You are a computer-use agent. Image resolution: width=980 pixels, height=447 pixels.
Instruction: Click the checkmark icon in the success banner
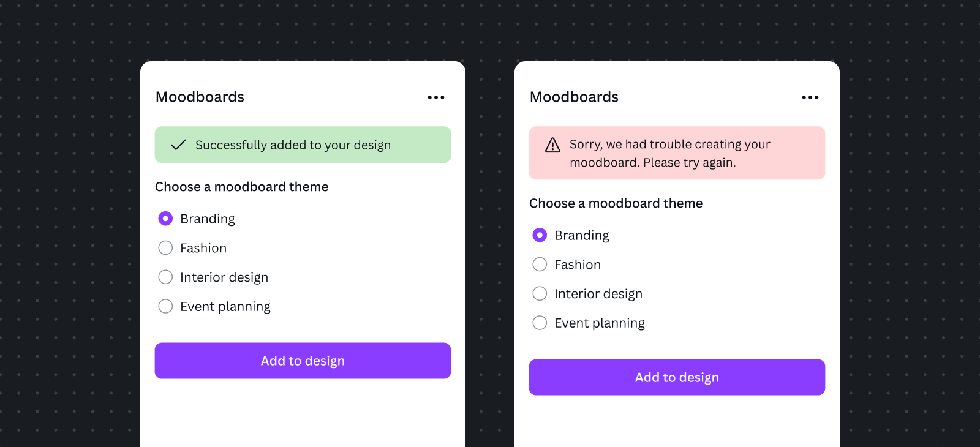click(178, 145)
